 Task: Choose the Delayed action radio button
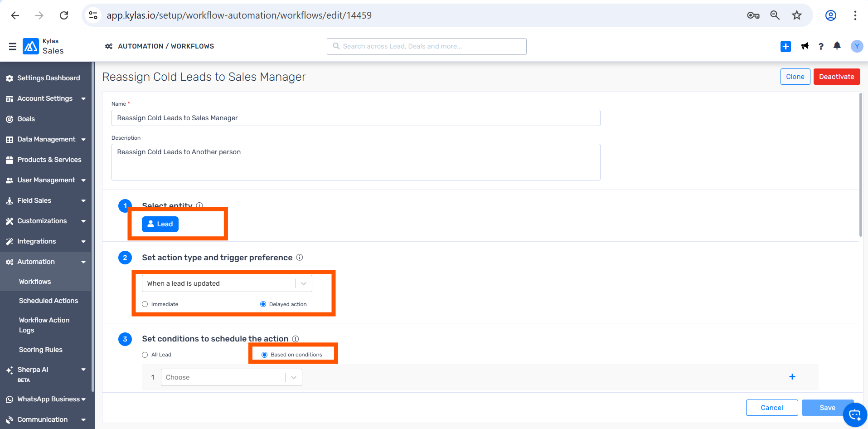[263, 304]
